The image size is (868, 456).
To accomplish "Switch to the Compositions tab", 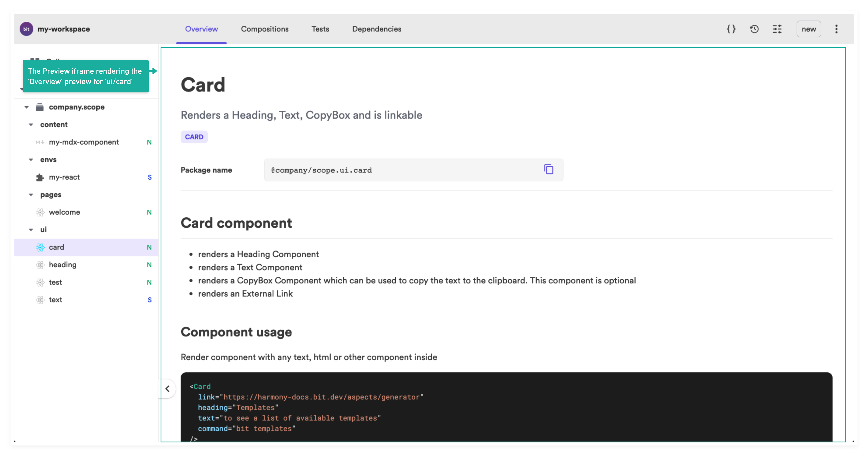I will coord(264,29).
